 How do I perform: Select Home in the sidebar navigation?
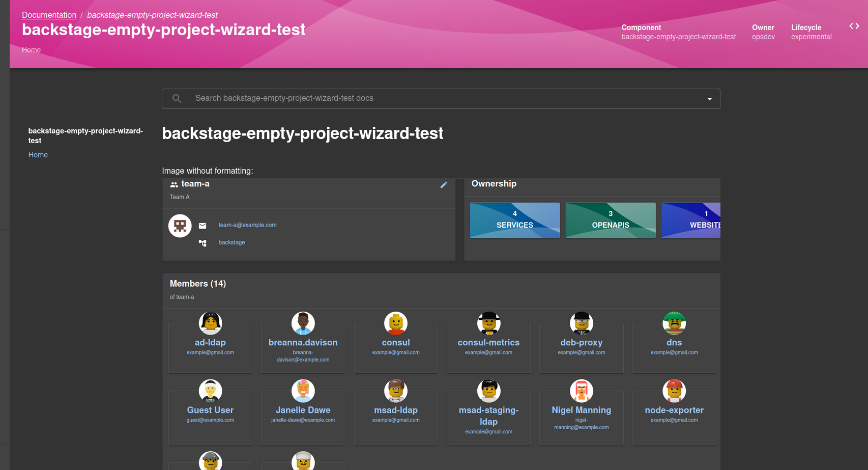(38, 155)
